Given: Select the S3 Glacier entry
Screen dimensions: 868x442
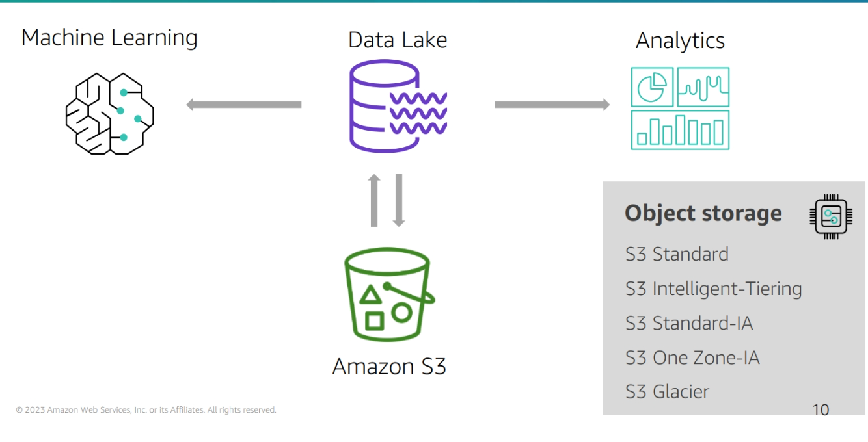Looking at the screenshot, I should 667,392.
